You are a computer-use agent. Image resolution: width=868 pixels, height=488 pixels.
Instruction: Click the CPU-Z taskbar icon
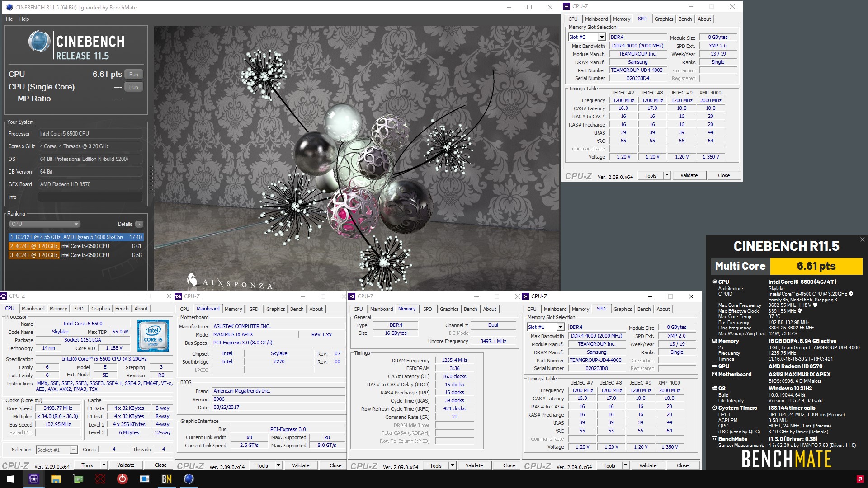(34, 479)
